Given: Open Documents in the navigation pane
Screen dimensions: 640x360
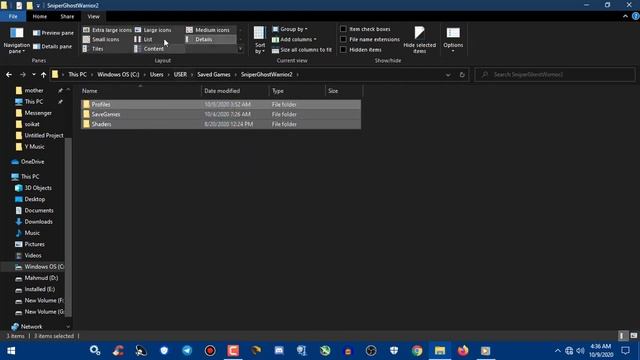Looking at the screenshot, I should click(x=39, y=211).
